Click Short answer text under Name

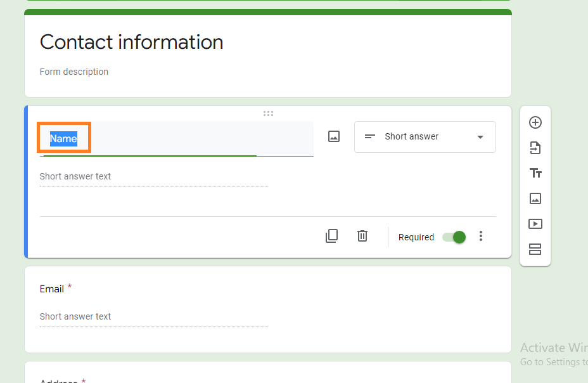75,176
